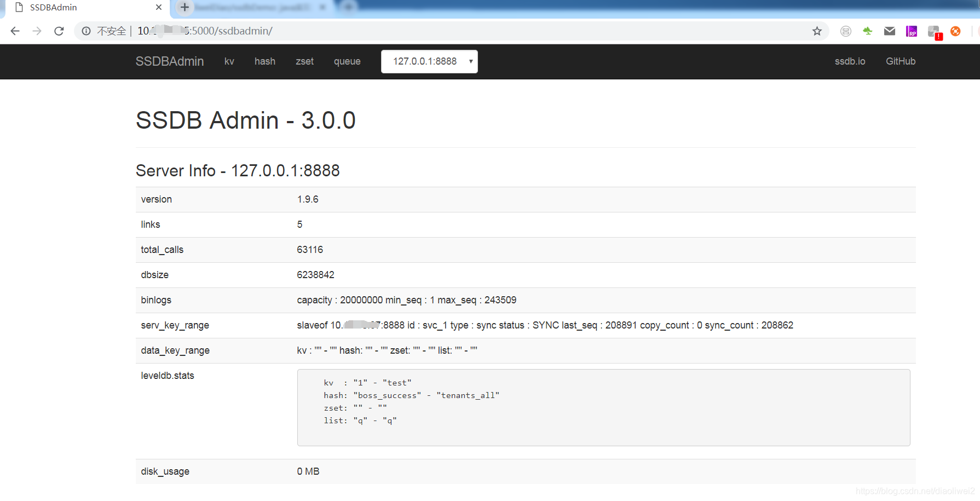The width and height of the screenshot is (980, 501).
Task: Click the list "q" - "q" line
Action: [x=360, y=421]
